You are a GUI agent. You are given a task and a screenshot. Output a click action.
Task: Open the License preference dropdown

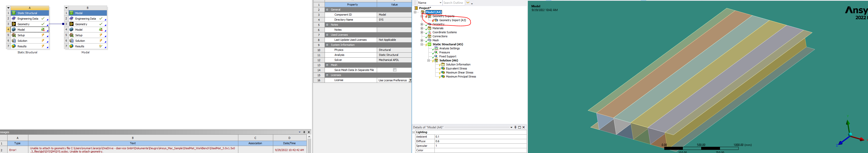pyautogui.click(x=410, y=80)
